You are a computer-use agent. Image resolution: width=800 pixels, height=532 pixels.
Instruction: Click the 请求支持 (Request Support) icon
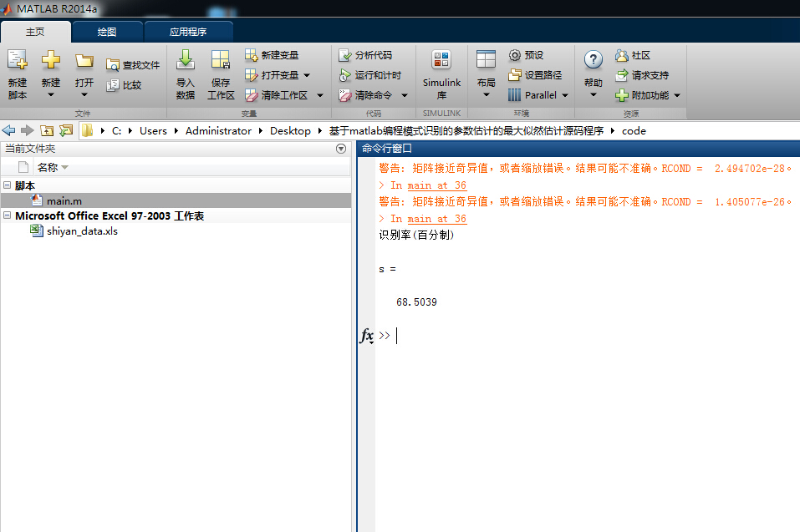[x=621, y=75]
